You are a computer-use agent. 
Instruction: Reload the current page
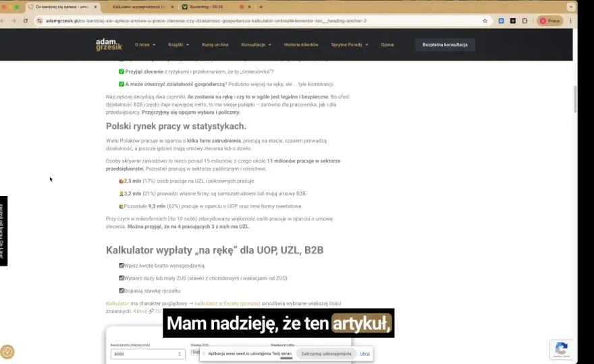(x=26, y=21)
